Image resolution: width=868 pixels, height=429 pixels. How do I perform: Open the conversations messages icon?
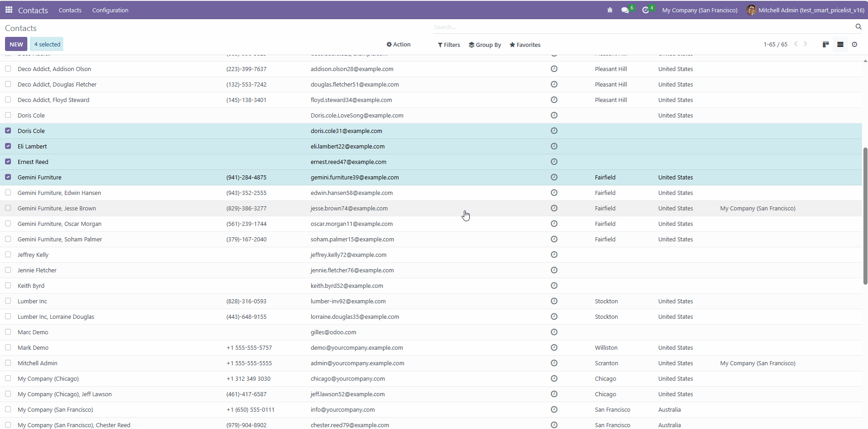625,10
